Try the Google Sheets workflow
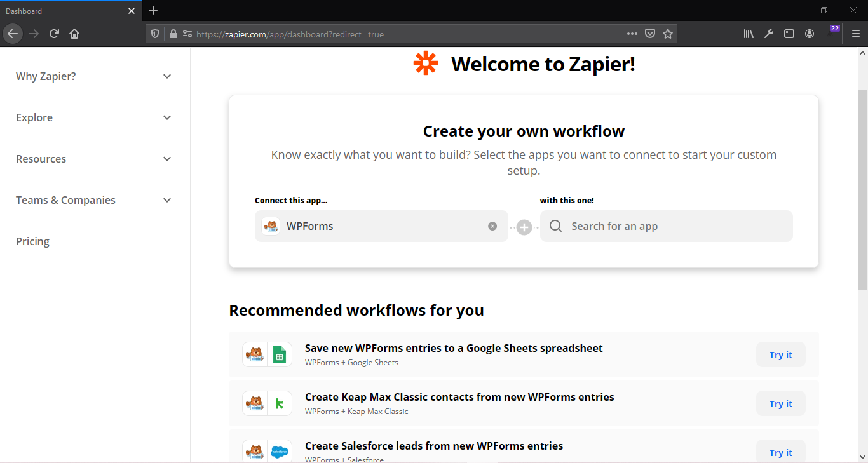 [781, 354]
